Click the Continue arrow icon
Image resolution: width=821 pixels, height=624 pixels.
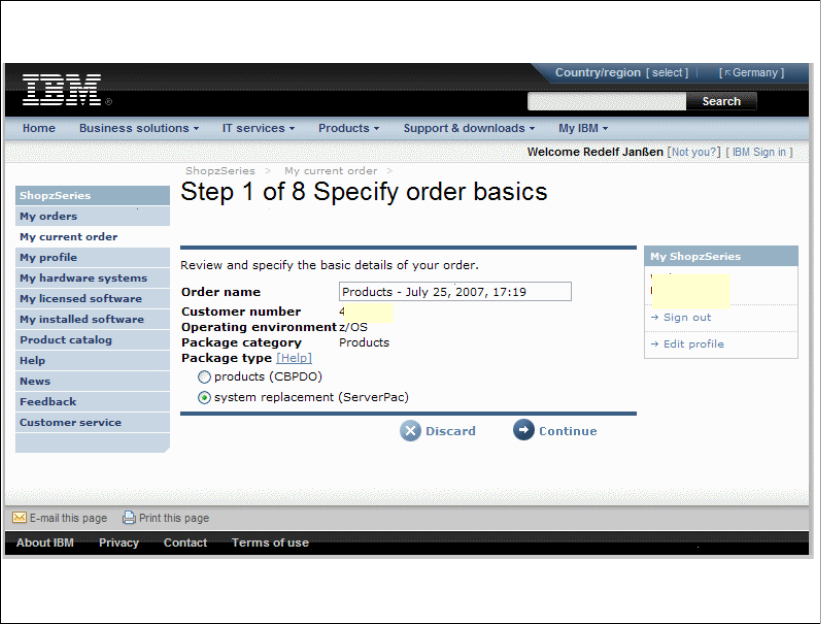point(524,430)
